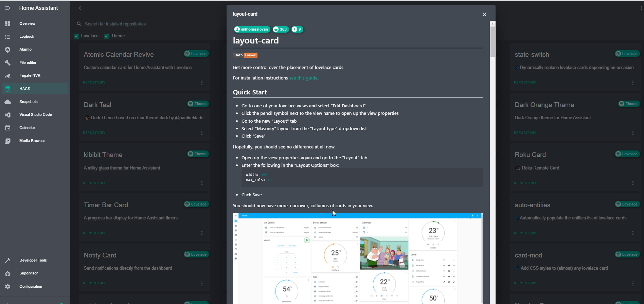Open the Dark Teal repository card
This screenshot has height=304, width=644.
click(x=145, y=117)
